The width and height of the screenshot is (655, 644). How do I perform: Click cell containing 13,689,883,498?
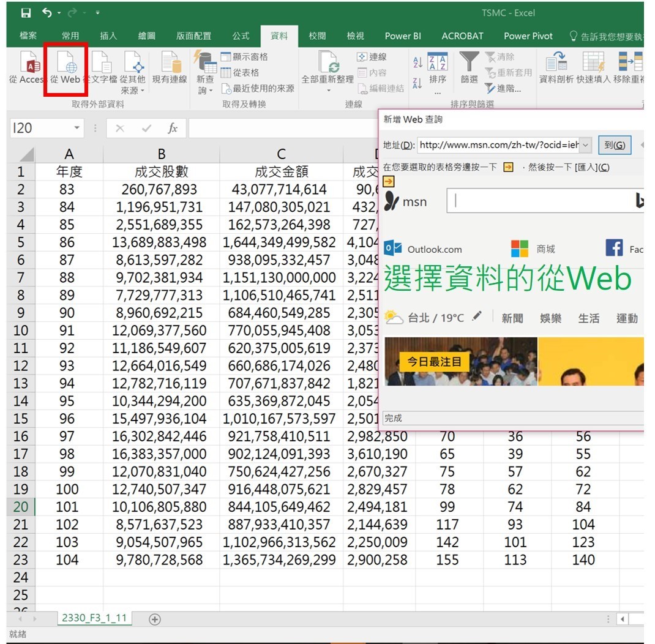point(161,242)
